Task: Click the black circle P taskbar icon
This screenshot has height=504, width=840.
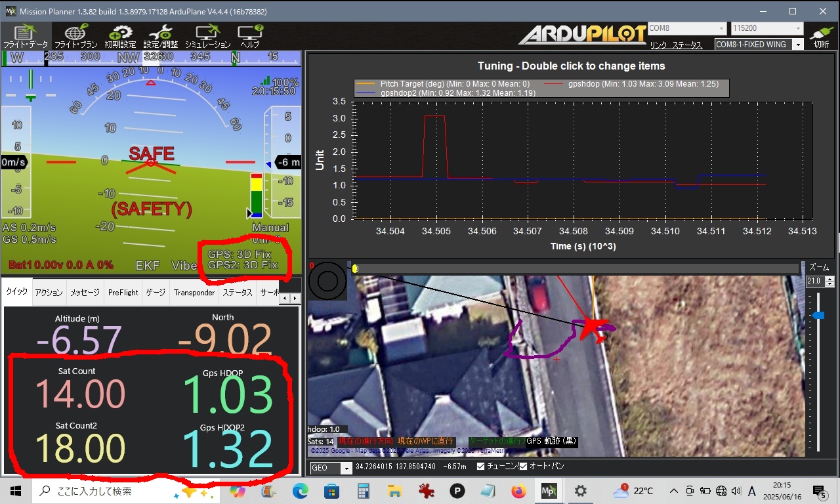Action: [x=457, y=491]
